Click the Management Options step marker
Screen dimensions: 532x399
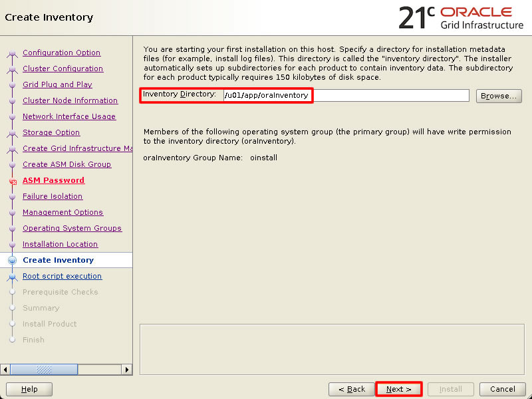pyautogui.click(x=12, y=212)
